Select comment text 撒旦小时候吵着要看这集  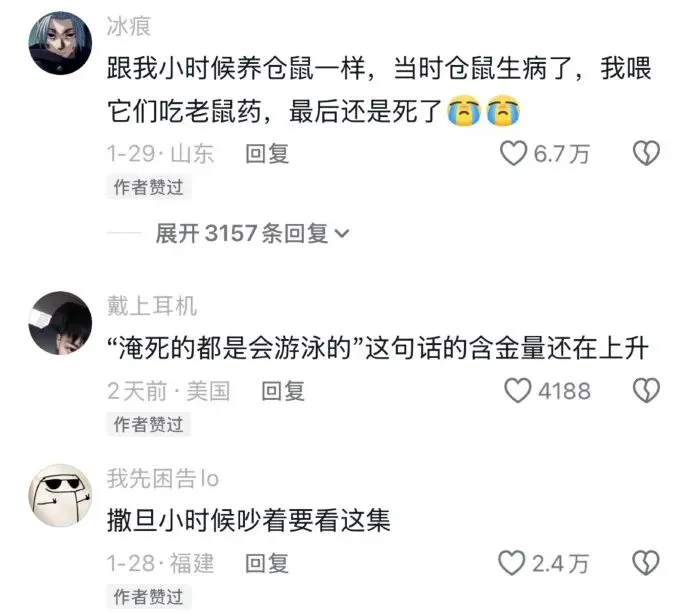click(x=249, y=521)
